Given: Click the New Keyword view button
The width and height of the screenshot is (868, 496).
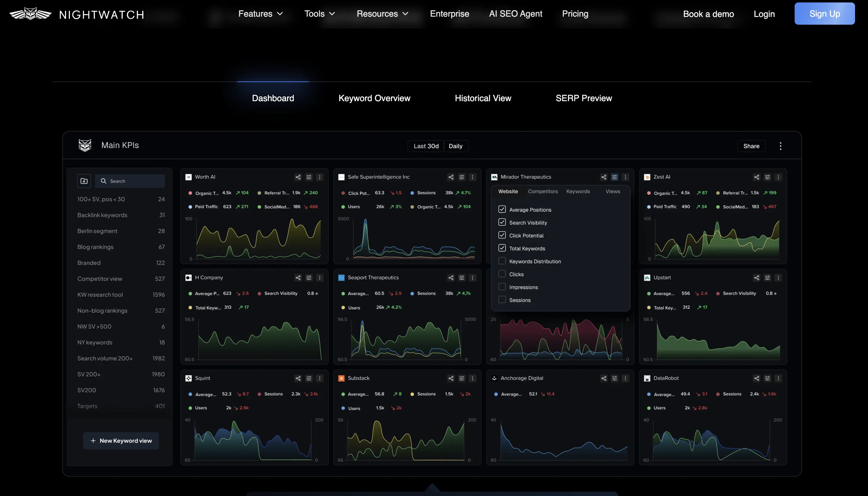Looking at the screenshot, I should [121, 441].
